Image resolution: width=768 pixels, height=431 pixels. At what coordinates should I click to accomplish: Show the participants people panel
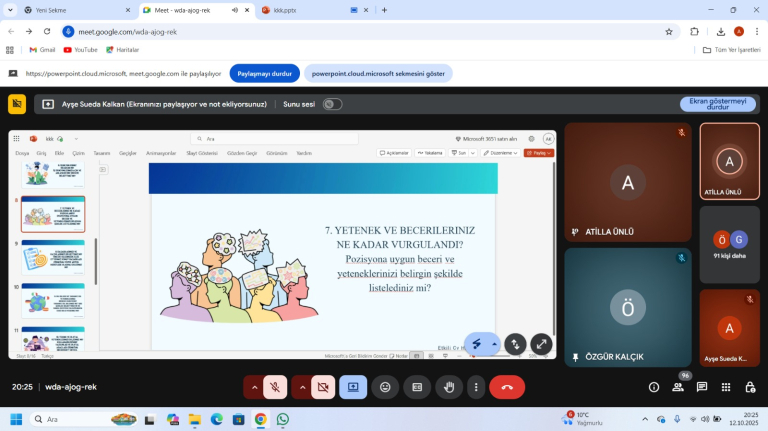click(678, 387)
